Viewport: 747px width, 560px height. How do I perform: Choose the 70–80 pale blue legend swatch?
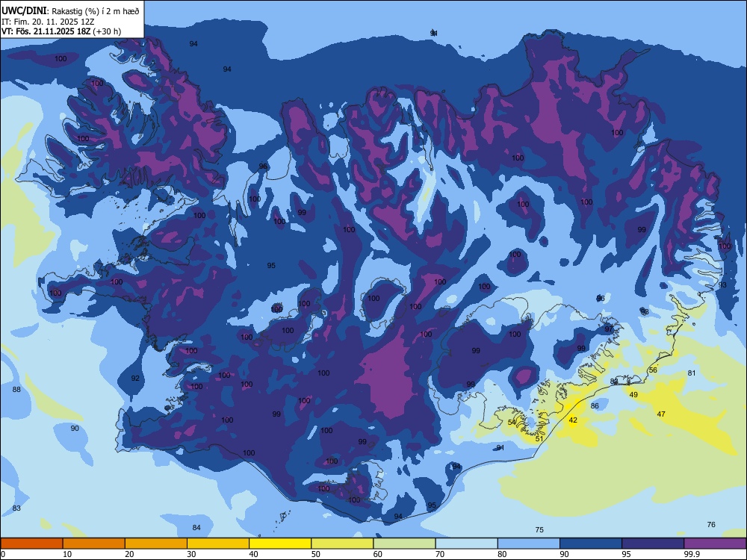tap(466, 544)
